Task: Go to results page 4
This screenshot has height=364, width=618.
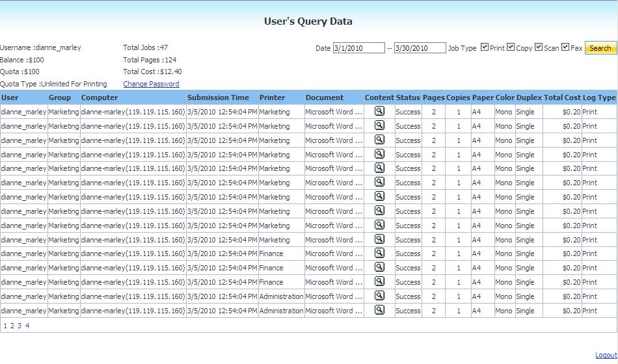Action: pyautogui.click(x=27, y=326)
